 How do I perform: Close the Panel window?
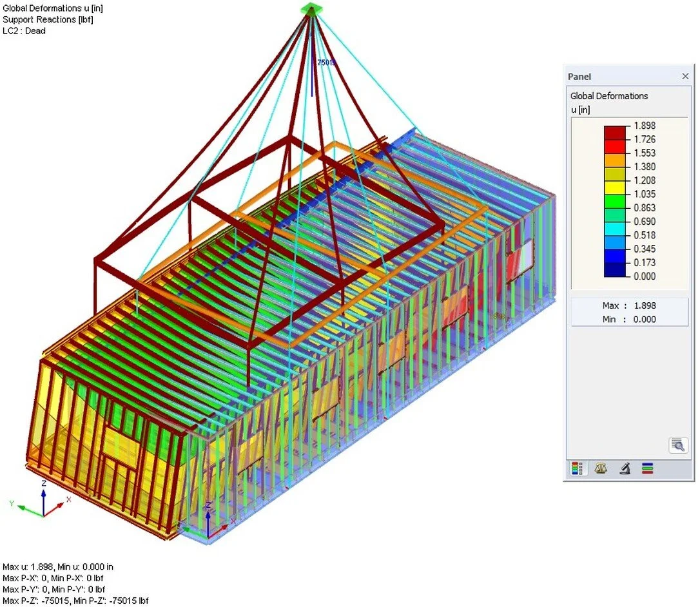click(x=685, y=76)
